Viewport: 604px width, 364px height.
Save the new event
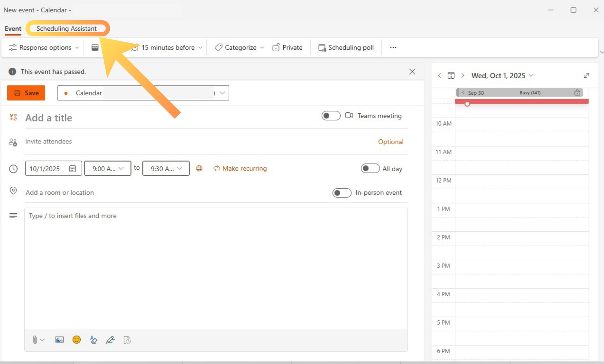(26, 93)
